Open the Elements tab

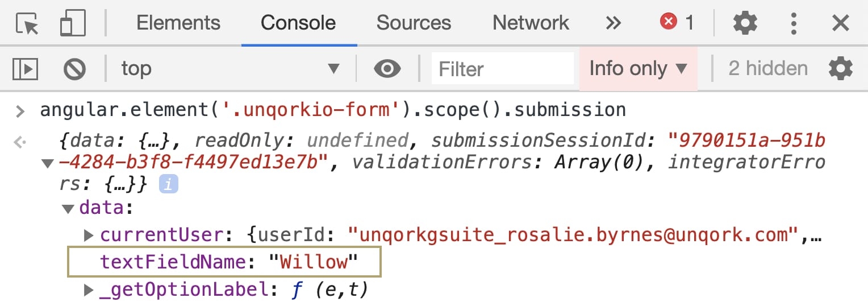pyautogui.click(x=178, y=23)
